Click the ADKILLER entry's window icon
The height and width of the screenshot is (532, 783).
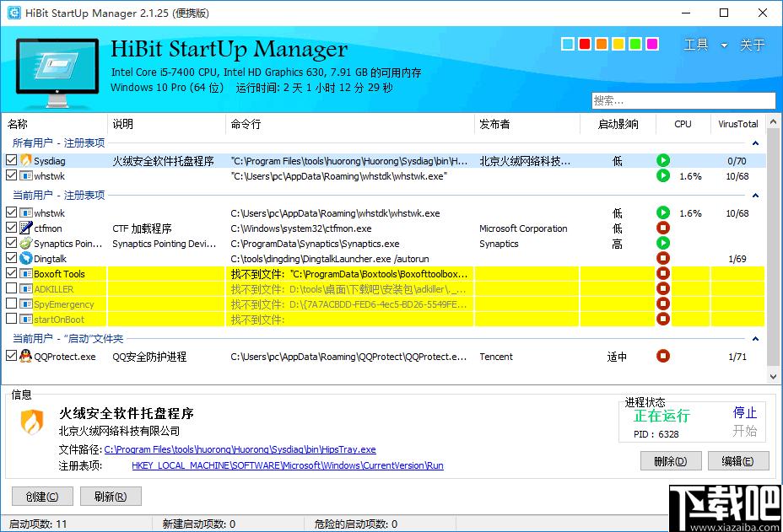(x=26, y=288)
